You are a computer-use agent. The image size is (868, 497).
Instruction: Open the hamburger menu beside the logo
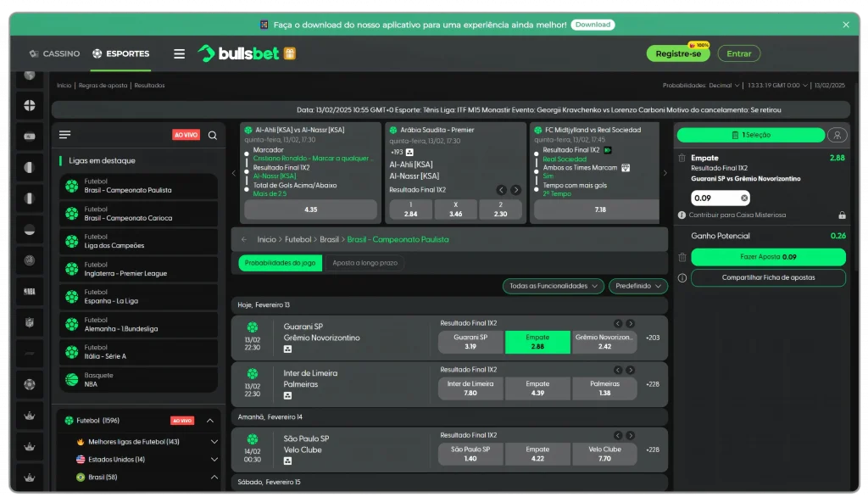point(179,53)
